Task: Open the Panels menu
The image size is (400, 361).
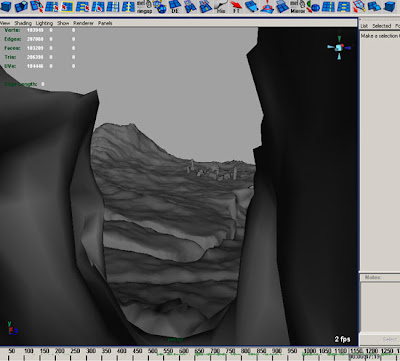Action: [105, 23]
